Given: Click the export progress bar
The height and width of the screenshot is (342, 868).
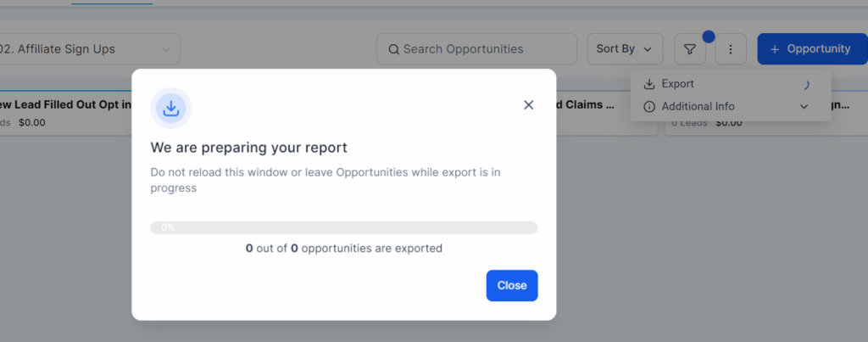Looking at the screenshot, I should 343,227.
